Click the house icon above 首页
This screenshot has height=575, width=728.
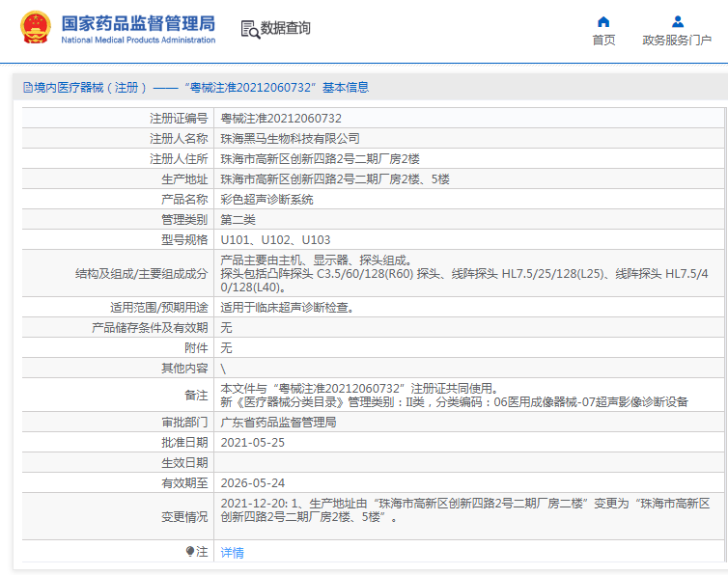603,21
